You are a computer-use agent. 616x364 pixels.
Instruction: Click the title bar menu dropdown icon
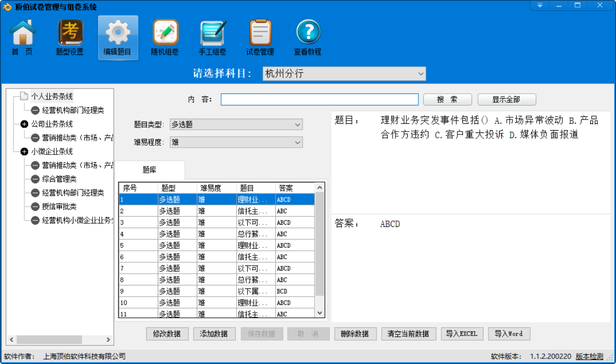(x=540, y=6)
